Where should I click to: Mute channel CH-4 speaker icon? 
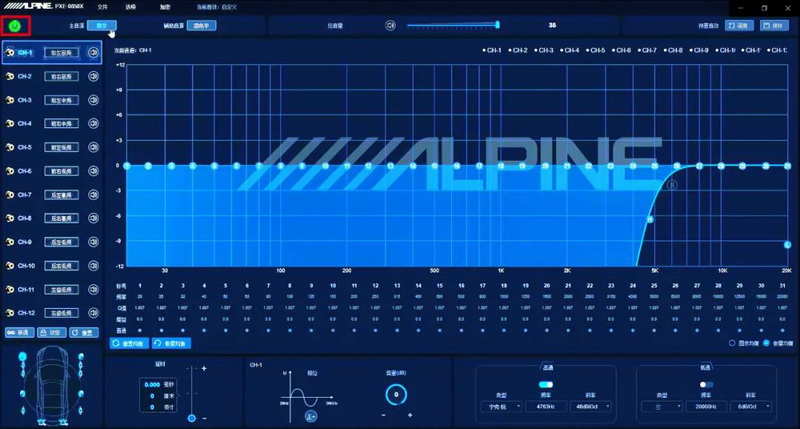pyautogui.click(x=93, y=123)
